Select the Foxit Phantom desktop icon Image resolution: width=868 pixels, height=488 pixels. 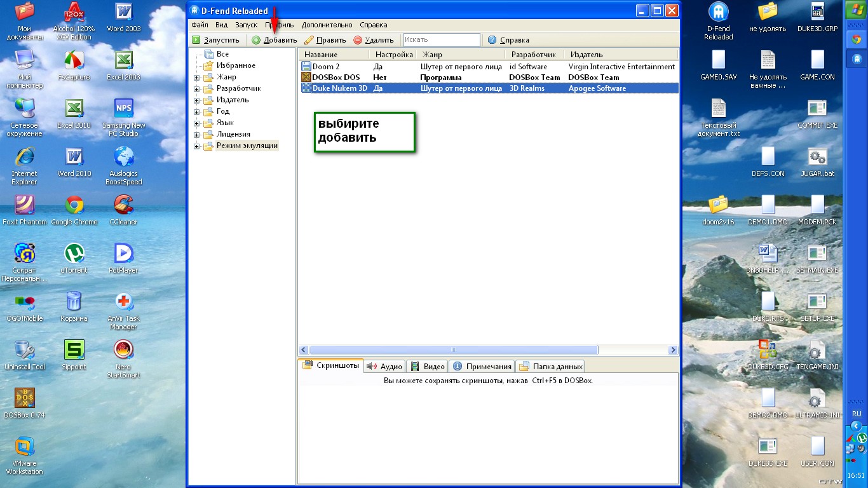(x=24, y=210)
